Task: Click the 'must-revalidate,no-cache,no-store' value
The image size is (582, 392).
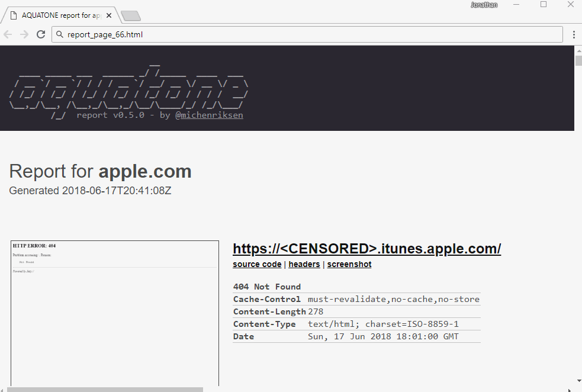Action: 394,299
